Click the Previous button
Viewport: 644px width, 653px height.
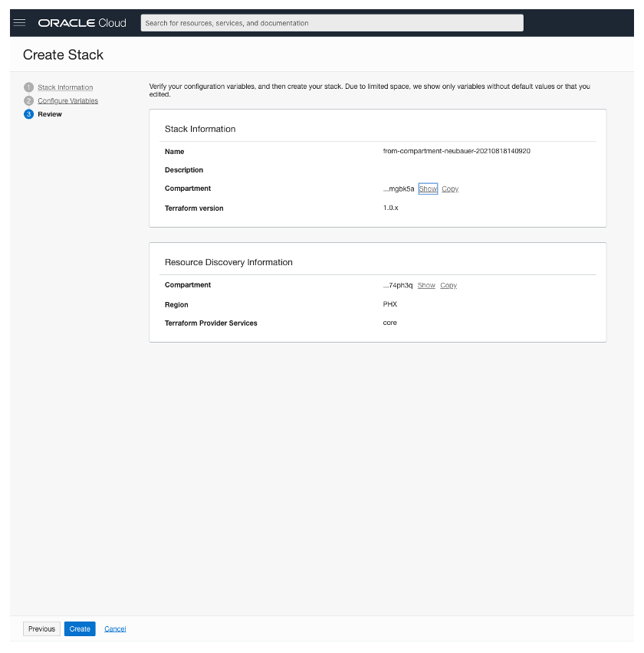click(41, 628)
